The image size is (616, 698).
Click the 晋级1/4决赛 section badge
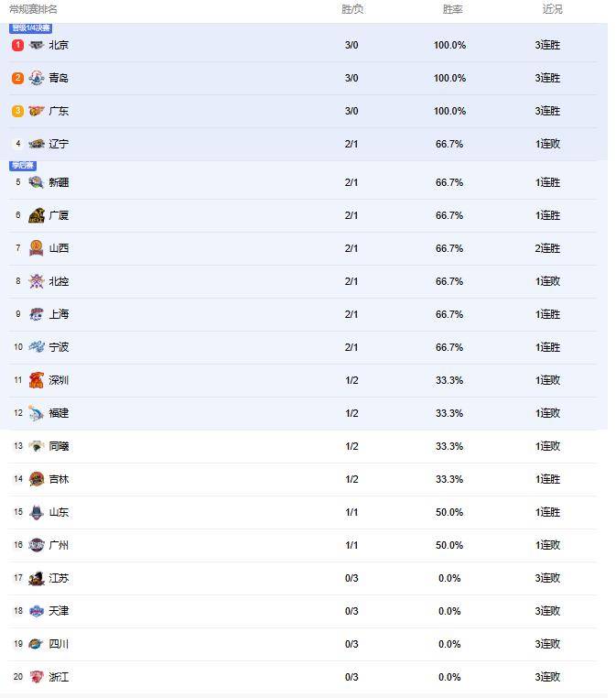[x=31, y=28]
